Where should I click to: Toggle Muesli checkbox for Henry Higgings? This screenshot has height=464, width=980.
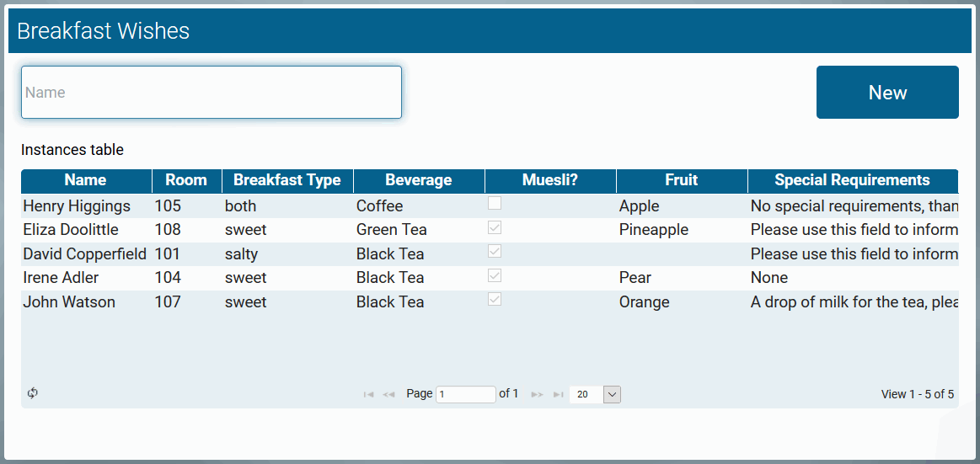coord(495,203)
